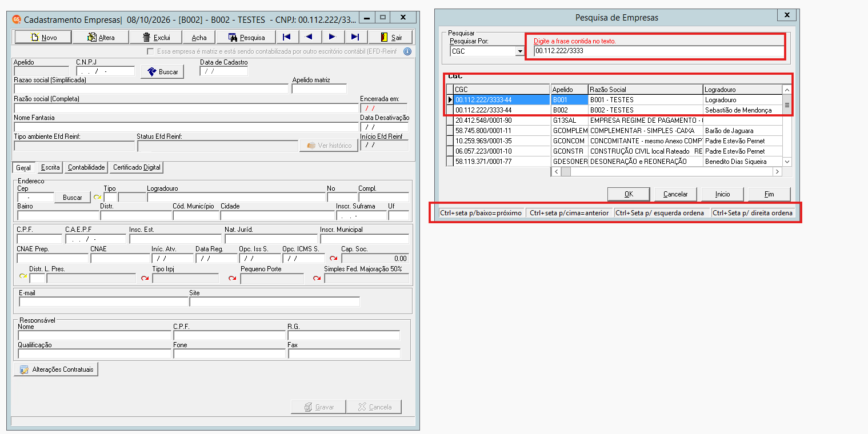Open Pesquisa with the binoculars button
The height and width of the screenshot is (434, 868).
click(x=246, y=37)
